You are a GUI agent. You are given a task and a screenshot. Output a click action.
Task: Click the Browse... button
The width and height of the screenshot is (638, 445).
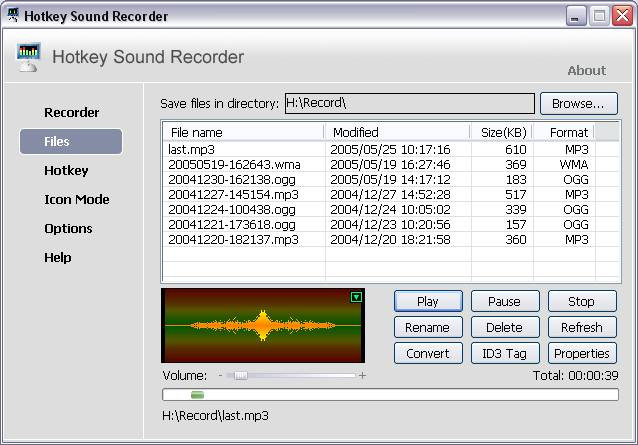click(579, 104)
